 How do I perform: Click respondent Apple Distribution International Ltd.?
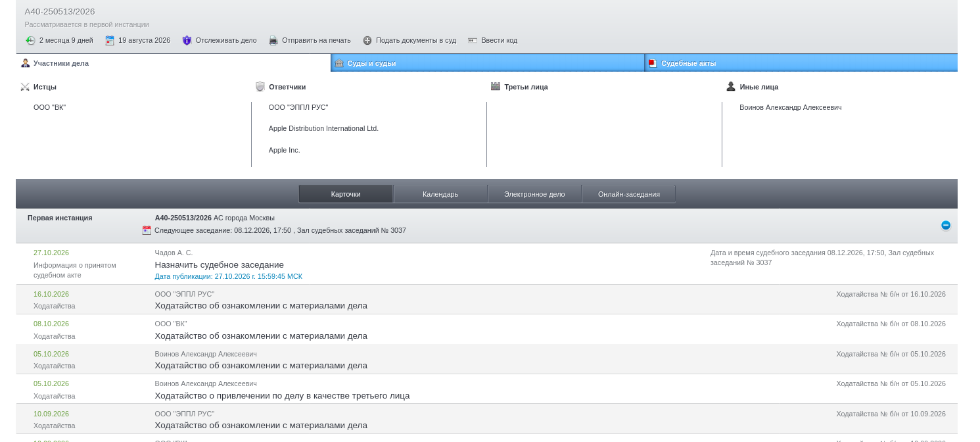pyautogui.click(x=323, y=128)
